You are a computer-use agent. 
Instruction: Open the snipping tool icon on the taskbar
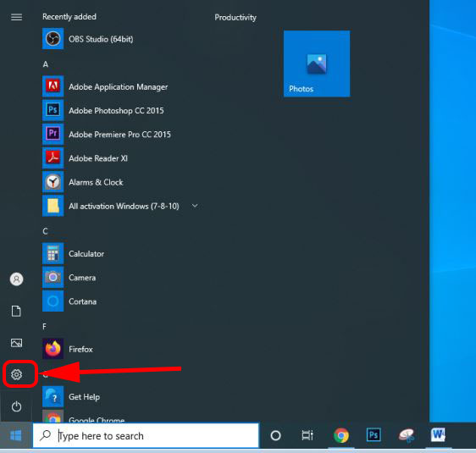pos(407,436)
